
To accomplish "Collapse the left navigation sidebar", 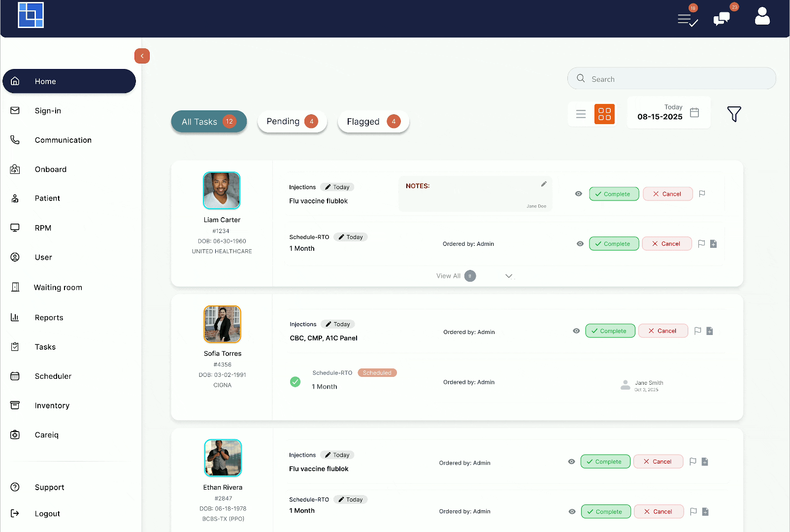I will [x=142, y=56].
